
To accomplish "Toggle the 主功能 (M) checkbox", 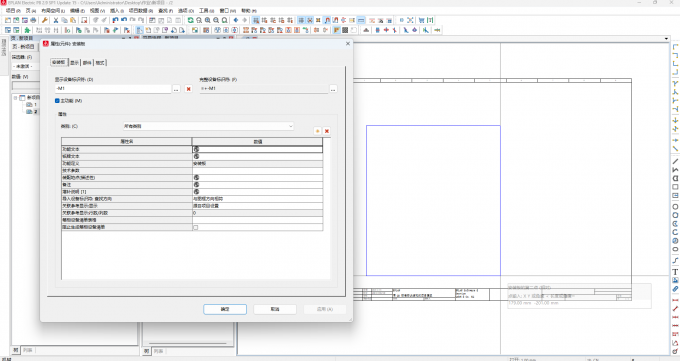I will point(57,101).
